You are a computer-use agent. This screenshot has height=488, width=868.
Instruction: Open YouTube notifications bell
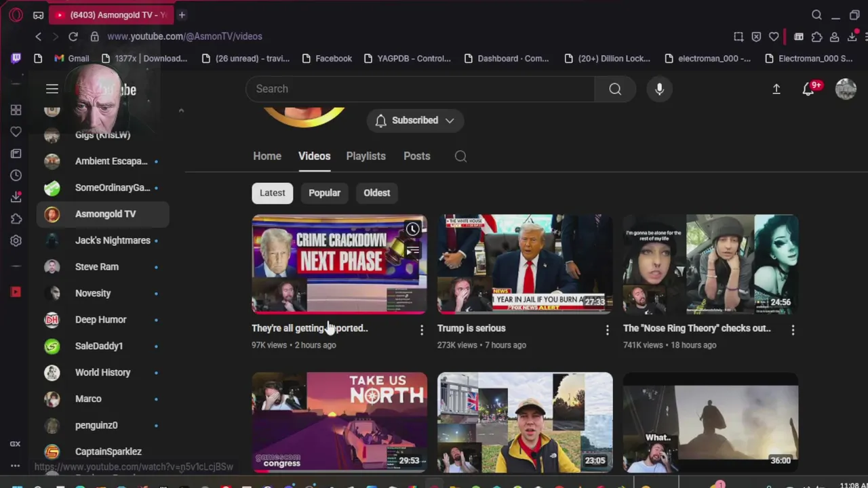(x=808, y=89)
